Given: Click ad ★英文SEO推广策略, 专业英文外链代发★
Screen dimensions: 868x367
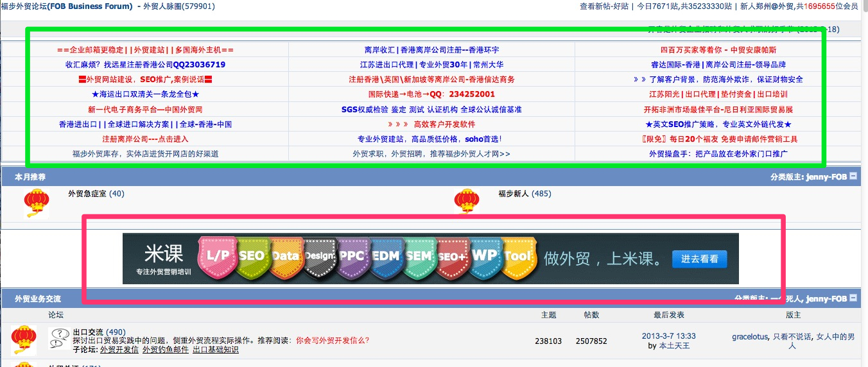Looking at the screenshot, I should coord(718,124).
